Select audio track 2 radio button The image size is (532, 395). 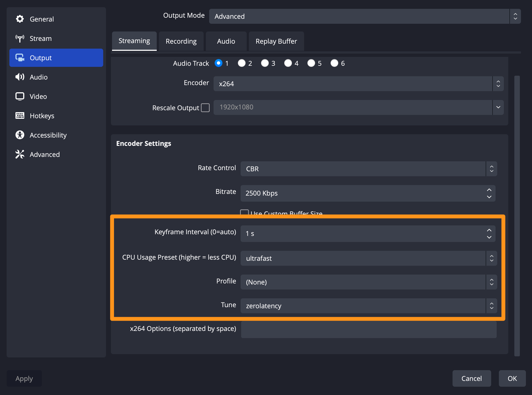point(242,63)
